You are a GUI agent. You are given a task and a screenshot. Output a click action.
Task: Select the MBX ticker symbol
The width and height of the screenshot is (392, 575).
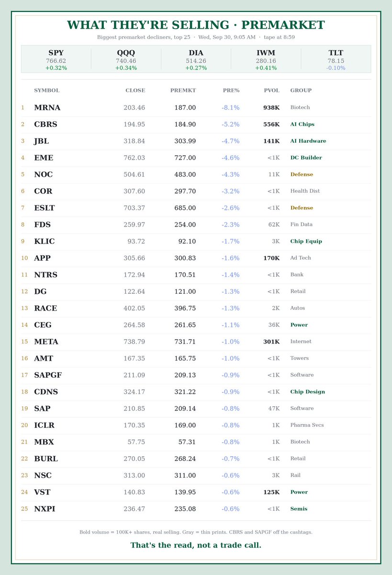pyautogui.click(x=43, y=442)
